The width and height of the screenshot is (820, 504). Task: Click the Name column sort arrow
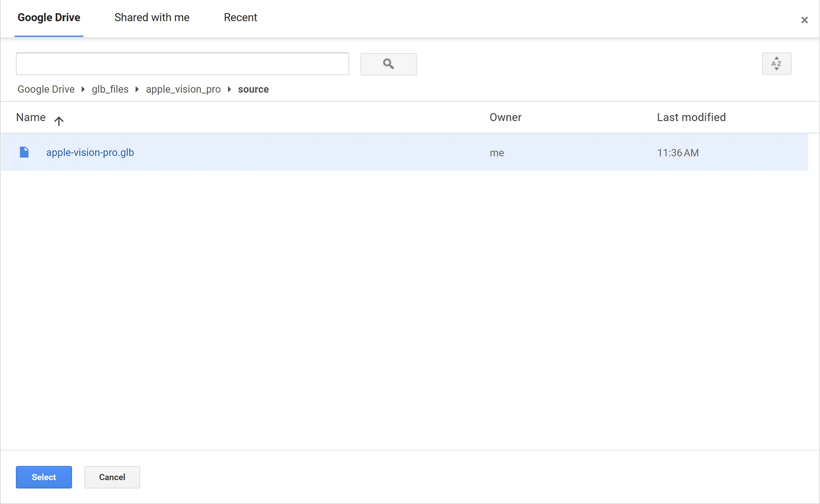tap(59, 121)
